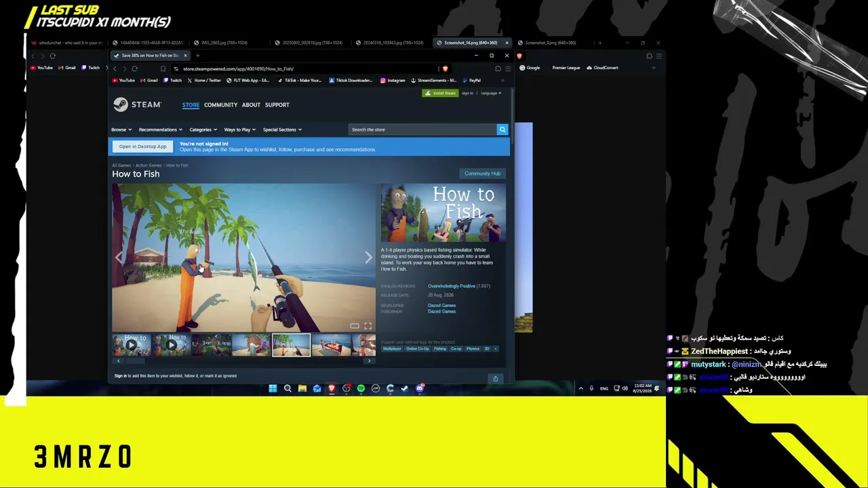868x488 pixels.
Task: Expand the Recommendations dropdown
Action: (x=160, y=129)
